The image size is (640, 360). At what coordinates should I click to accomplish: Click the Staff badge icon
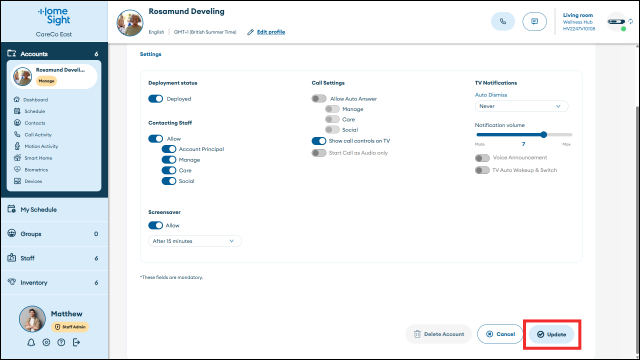tap(11, 258)
